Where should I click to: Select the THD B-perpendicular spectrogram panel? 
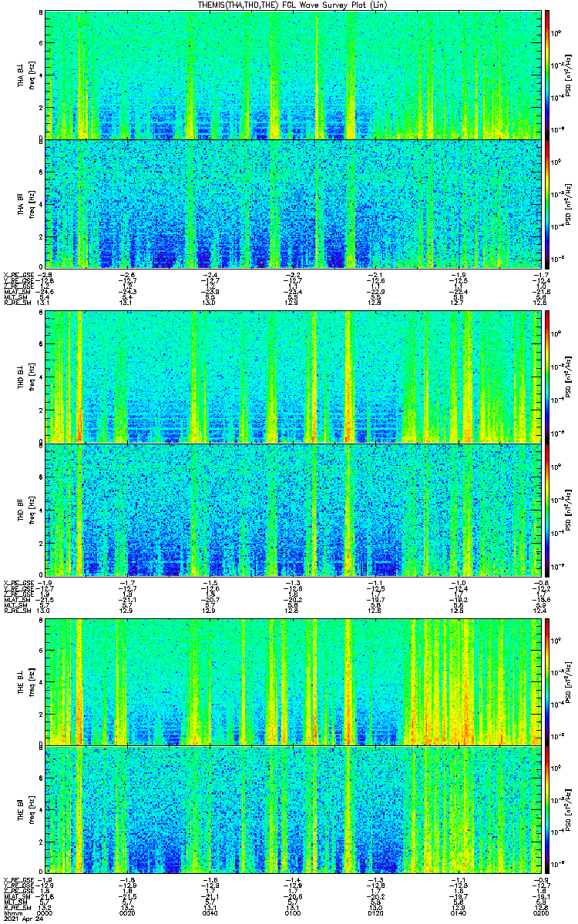291,377
